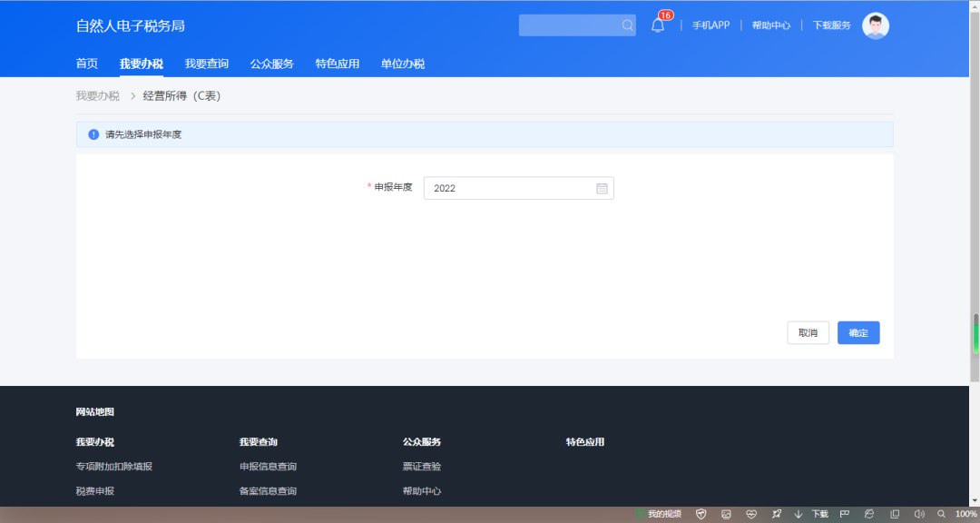Click calendar icon in 申报年度 field

pos(602,188)
